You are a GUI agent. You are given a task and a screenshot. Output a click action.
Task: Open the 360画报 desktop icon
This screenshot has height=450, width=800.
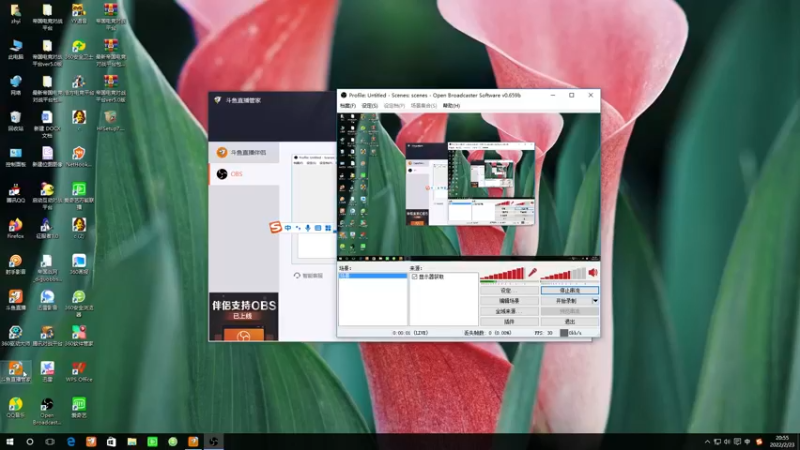coord(79,264)
